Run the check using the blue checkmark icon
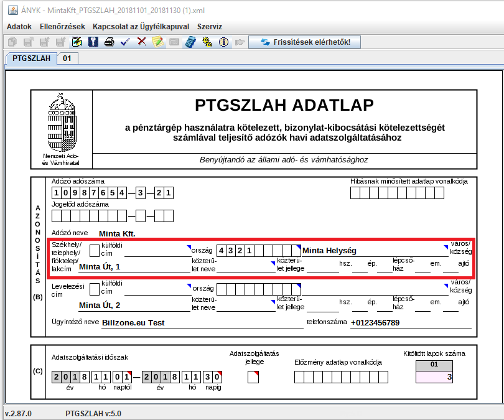504x420 pixels. coord(125,42)
